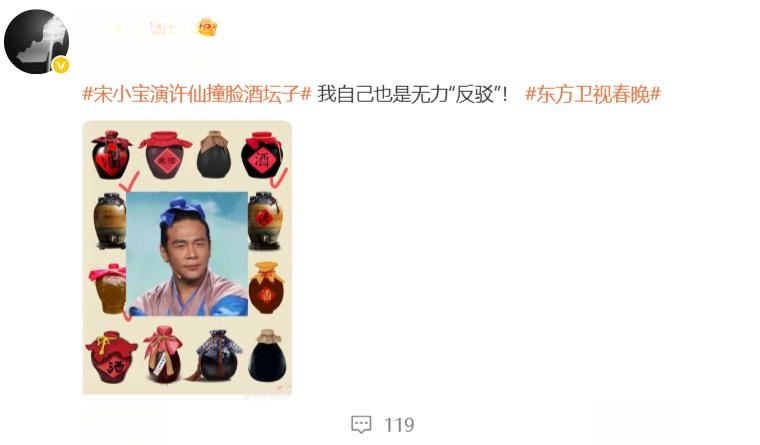The width and height of the screenshot is (760, 445).
Task: Click jar with red bow and paper tag
Action: (x=164, y=354)
